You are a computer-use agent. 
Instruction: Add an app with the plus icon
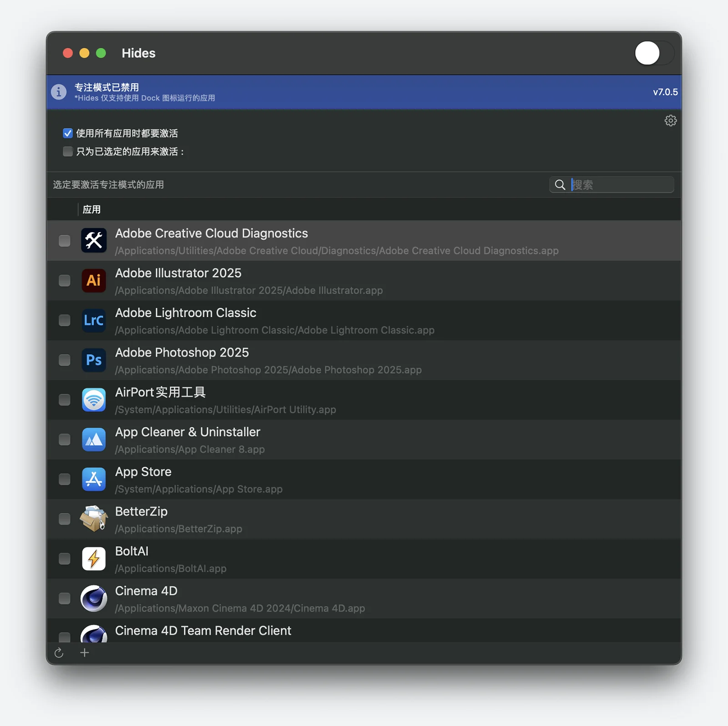click(84, 653)
